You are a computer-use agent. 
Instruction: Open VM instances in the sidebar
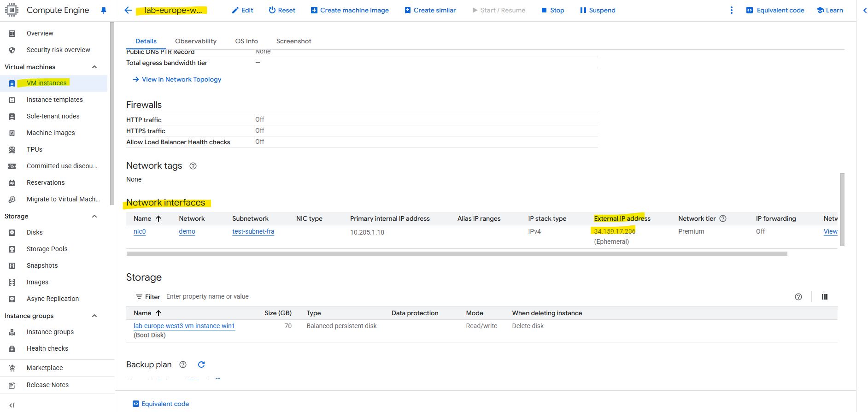click(x=47, y=83)
